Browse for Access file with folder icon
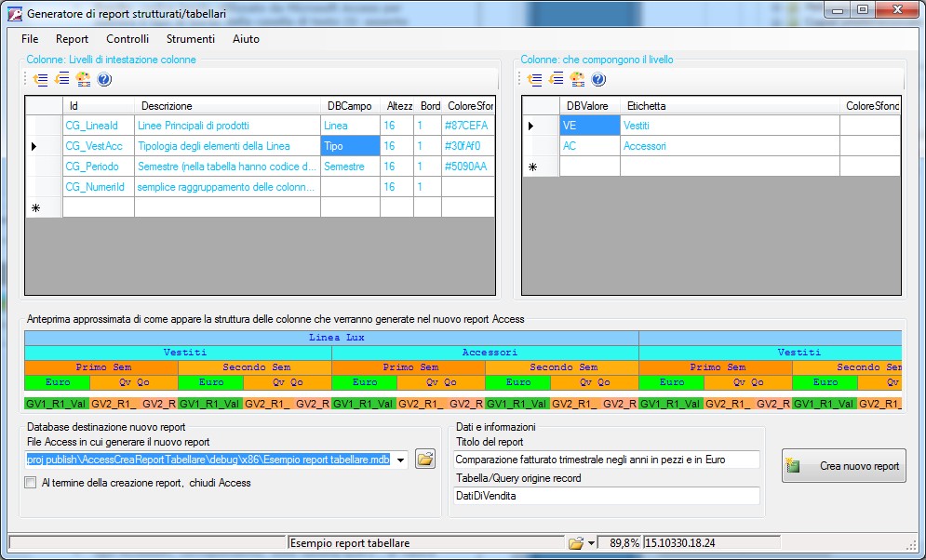The height and width of the screenshot is (560, 926). pos(424,460)
